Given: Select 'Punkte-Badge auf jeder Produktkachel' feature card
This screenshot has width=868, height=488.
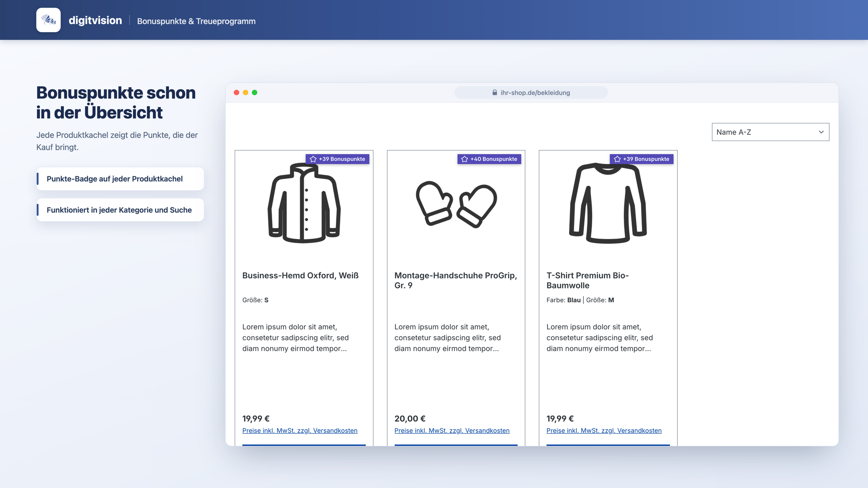Looking at the screenshot, I should pyautogui.click(x=120, y=179).
